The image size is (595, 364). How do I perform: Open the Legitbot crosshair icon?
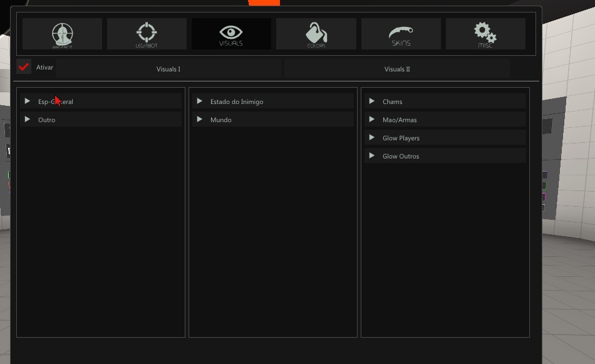pyautogui.click(x=147, y=34)
